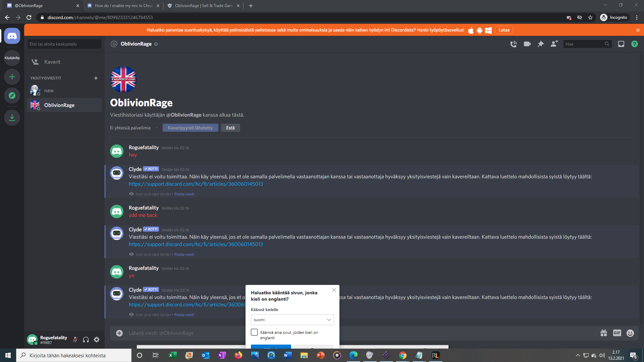Start a video call
The width and height of the screenshot is (644, 362).
pos(527,44)
